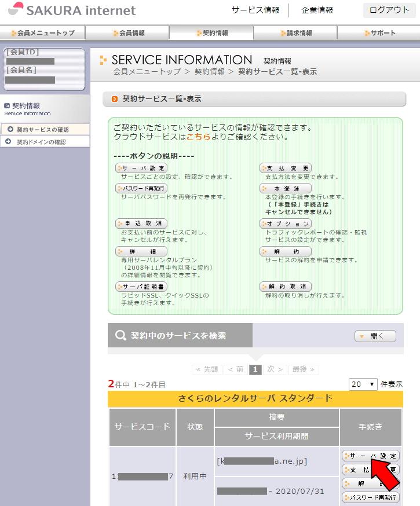Screen dimensions: 420x506
Task: Click the 申込取消 legend button
Action: [x=141, y=223]
